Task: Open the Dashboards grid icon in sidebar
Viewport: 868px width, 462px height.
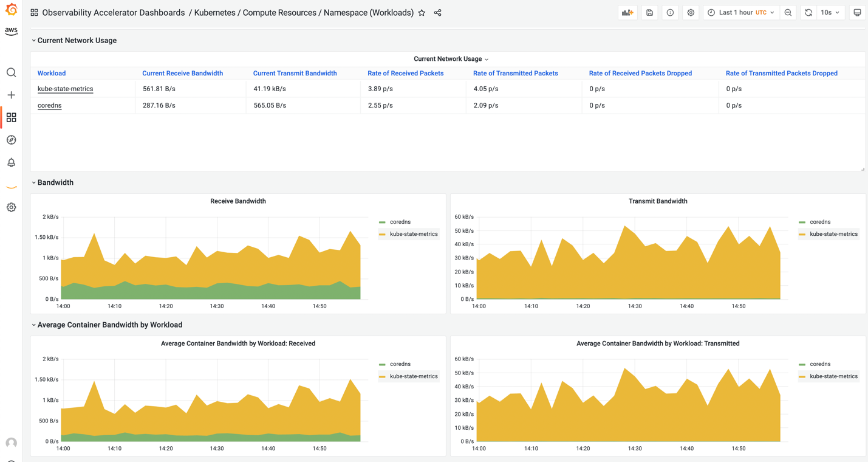Action: (11, 117)
